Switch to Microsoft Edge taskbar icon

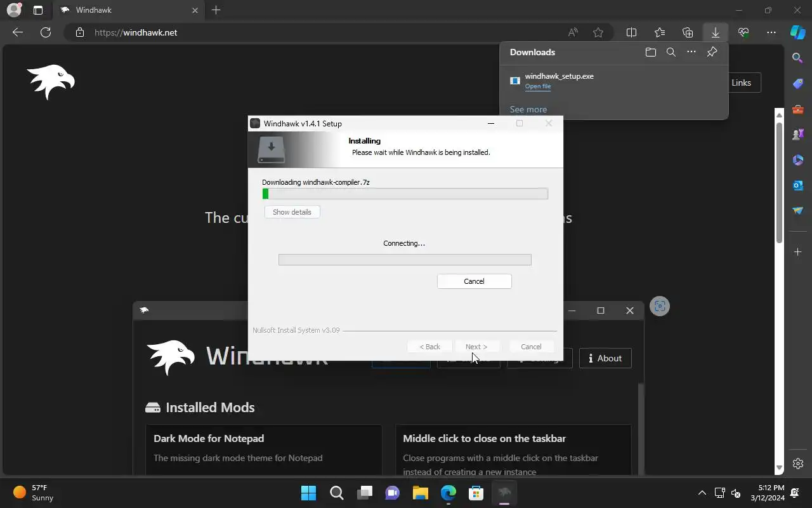449,493
